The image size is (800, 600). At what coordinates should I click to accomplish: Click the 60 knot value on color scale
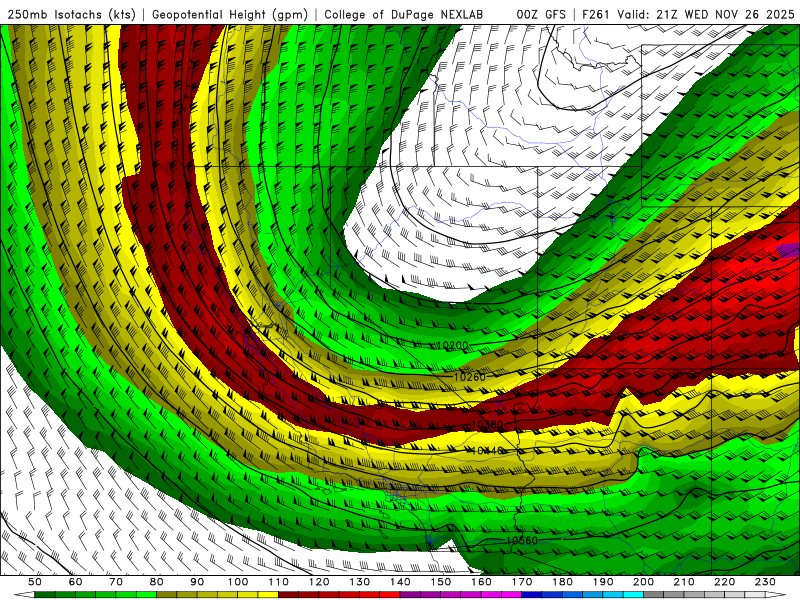(x=75, y=582)
